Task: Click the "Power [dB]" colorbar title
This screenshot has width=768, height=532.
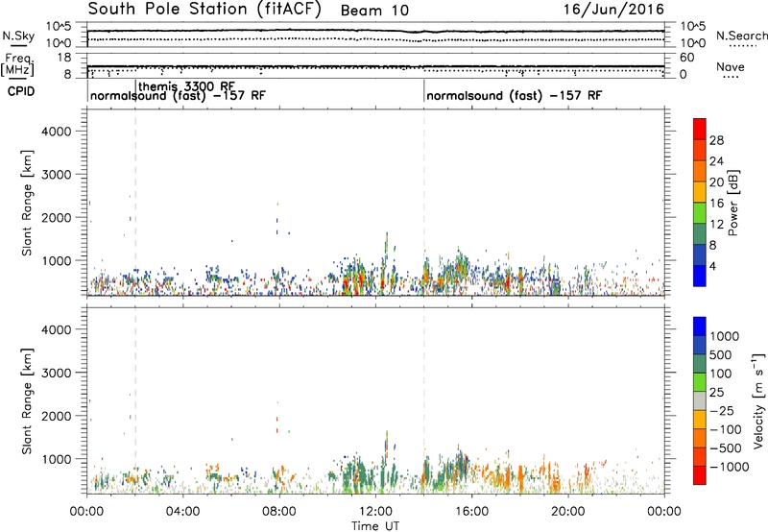Action: tap(733, 203)
